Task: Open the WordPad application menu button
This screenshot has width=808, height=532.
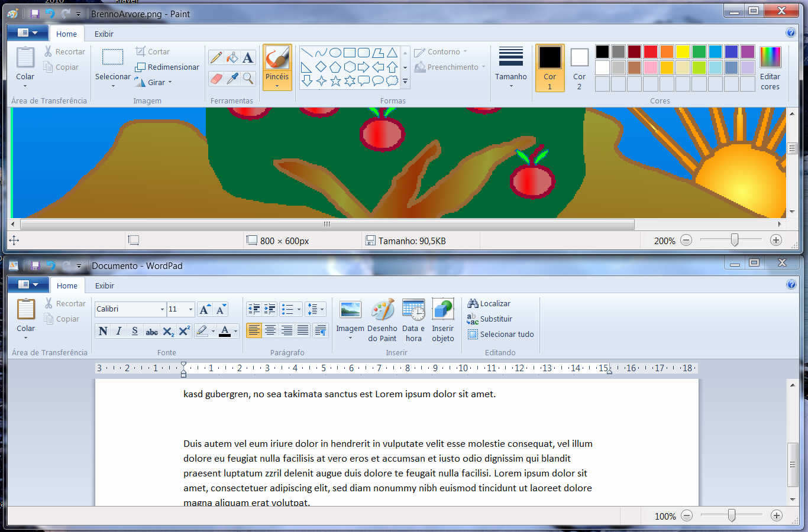Action: click(28, 284)
